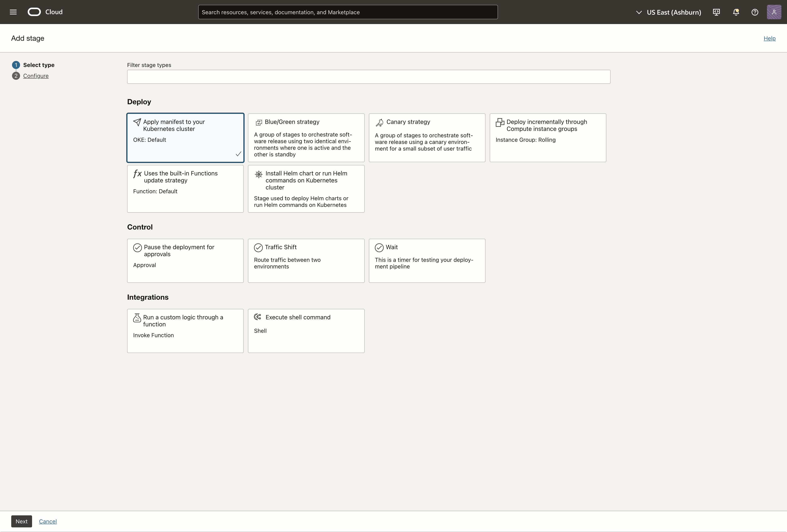The image size is (787, 532).
Task: Select Apply manifest to Kubernetes cluster card
Action: pos(185,138)
